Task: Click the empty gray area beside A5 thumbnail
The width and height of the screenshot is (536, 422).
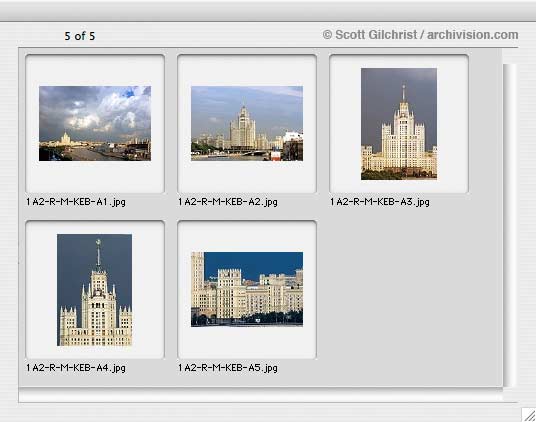Action: point(407,294)
